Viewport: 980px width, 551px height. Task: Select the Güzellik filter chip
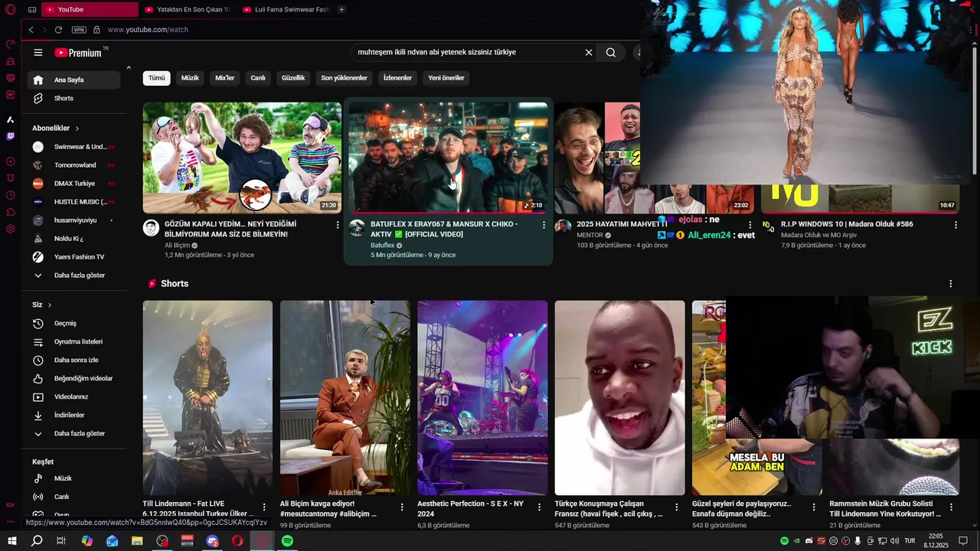293,78
